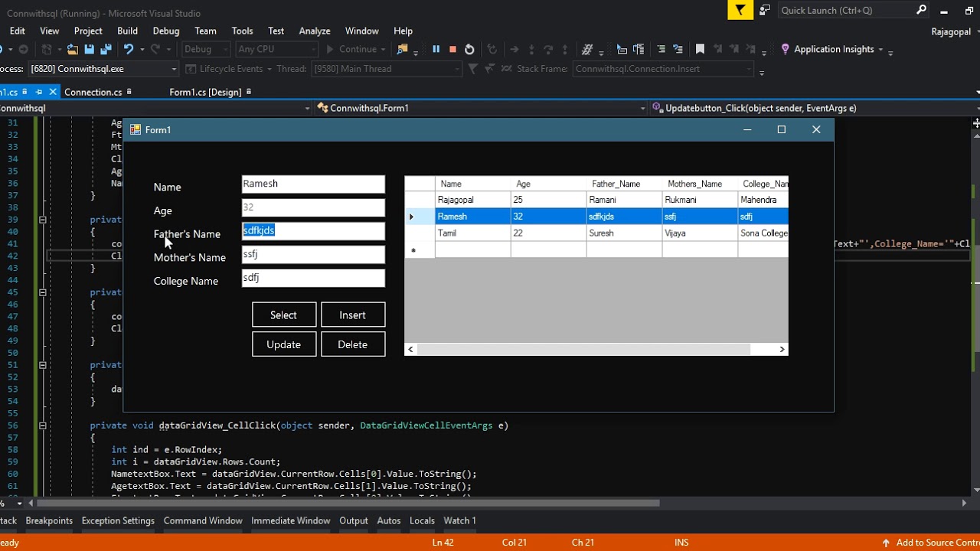This screenshot has width=980, height=551.
Task: Click the Quick Launch search box
Action: (x=854, y=10)
